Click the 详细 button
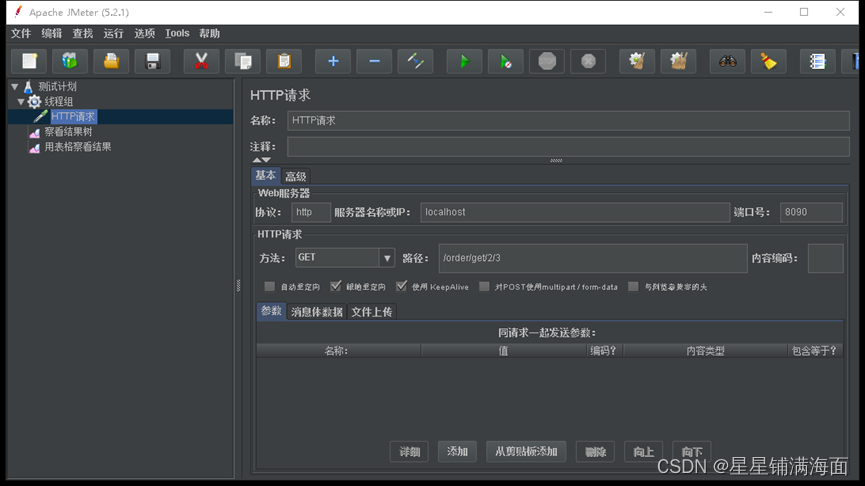Image resolution: width=865 pixels, height=486 pixels. click(409, 452)
